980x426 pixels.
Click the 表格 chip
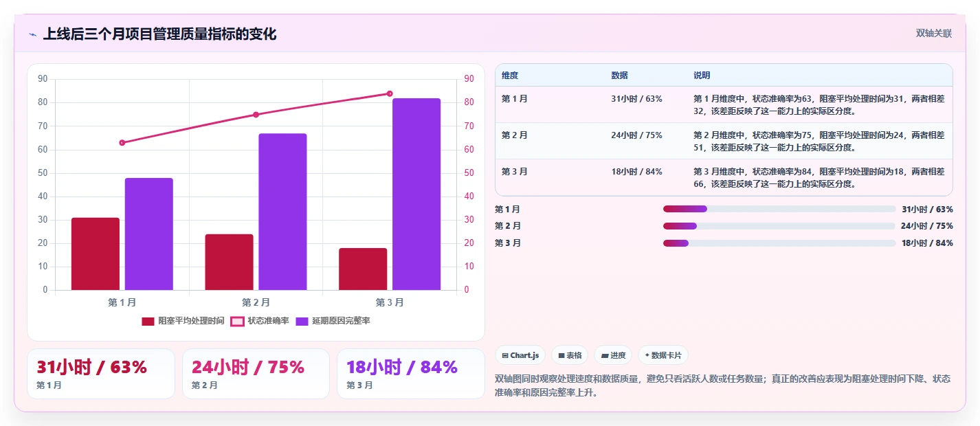[570, 355]
